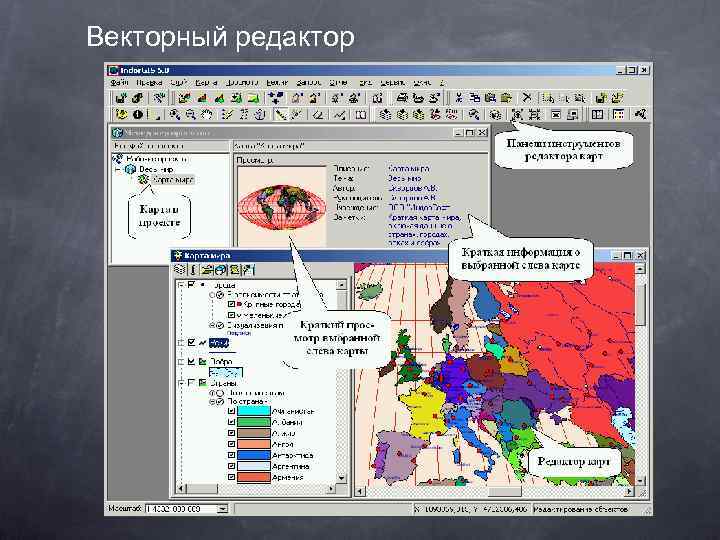Select the Zoom In magnifier tool
The width and height of the screenshot is (720, 540).
click(174, 114)
